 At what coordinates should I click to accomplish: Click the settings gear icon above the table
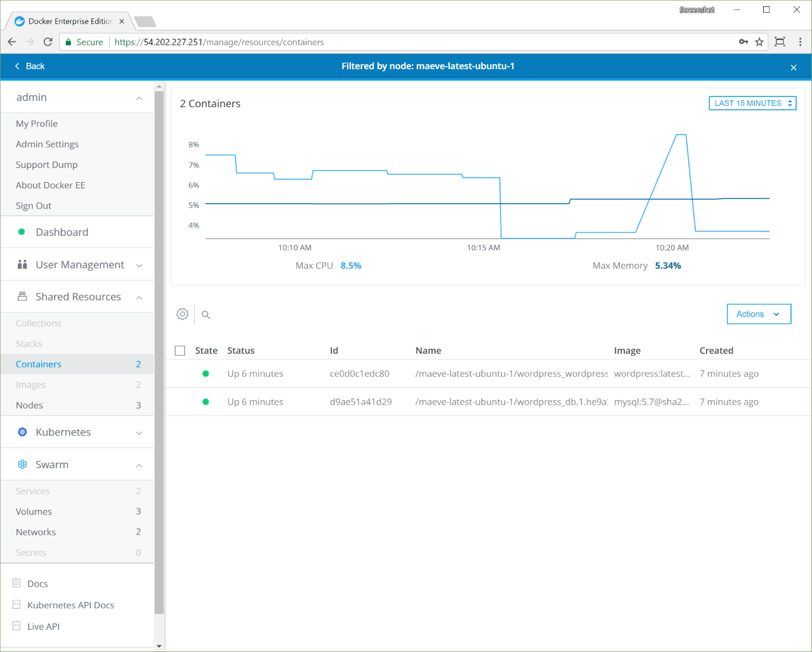(x=183, y=314)
